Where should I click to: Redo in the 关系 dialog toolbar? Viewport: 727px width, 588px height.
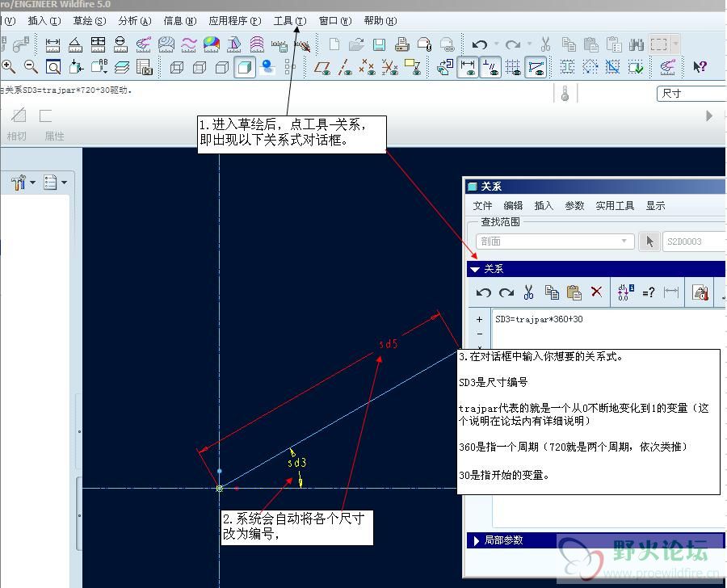coord(506,292)
